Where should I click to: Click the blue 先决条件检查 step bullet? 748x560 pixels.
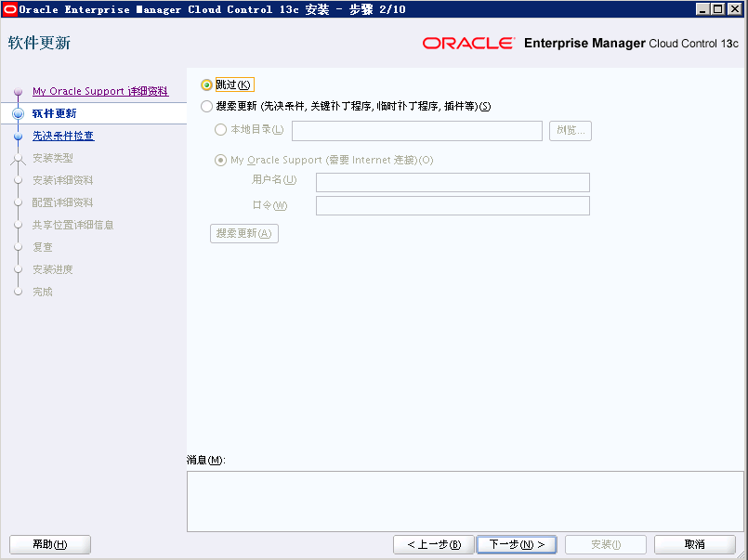(x=19, y=137)
